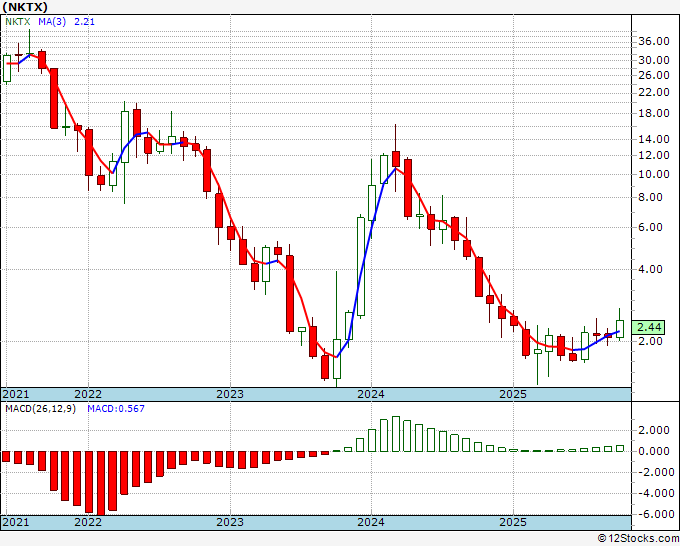
Task: Click the 2.00 price axis label
Action: coord(651,342)
